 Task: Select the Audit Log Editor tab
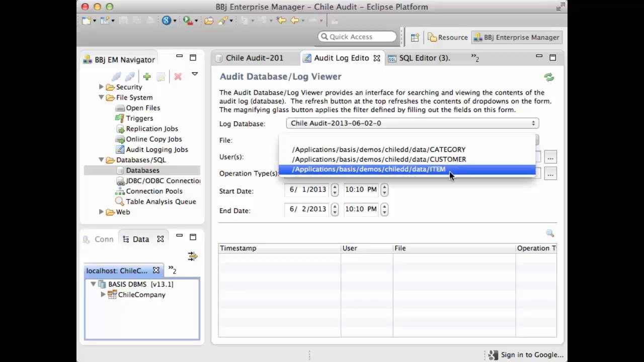342,58
